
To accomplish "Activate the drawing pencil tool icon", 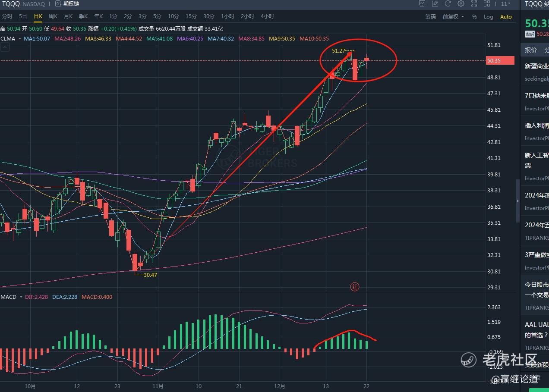I will tap(435, 4).
